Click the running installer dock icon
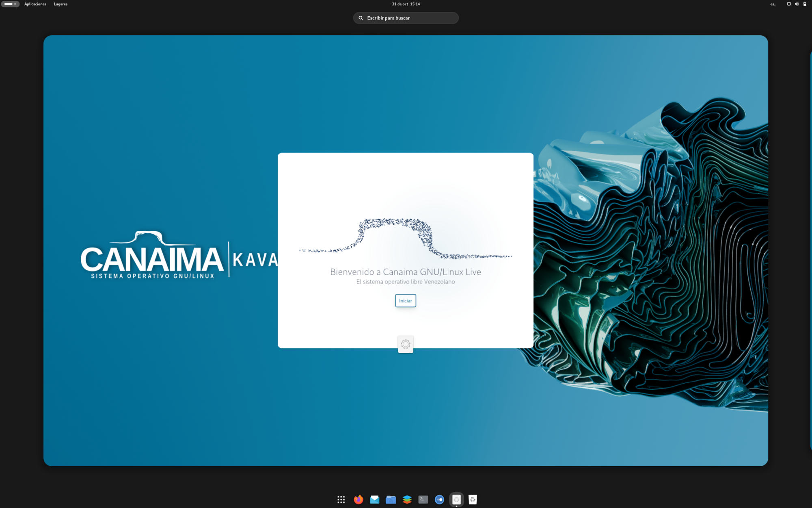812x508 pixels. coord(456,499)
